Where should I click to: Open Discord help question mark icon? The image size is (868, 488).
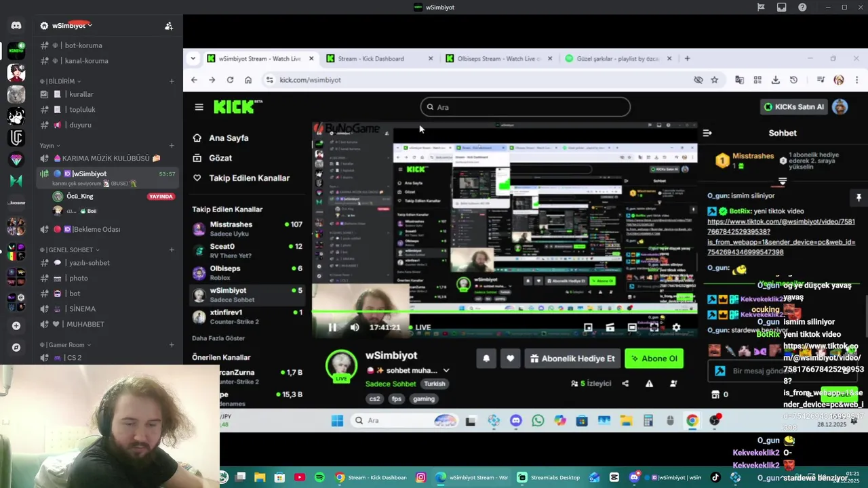coord(802,7)
